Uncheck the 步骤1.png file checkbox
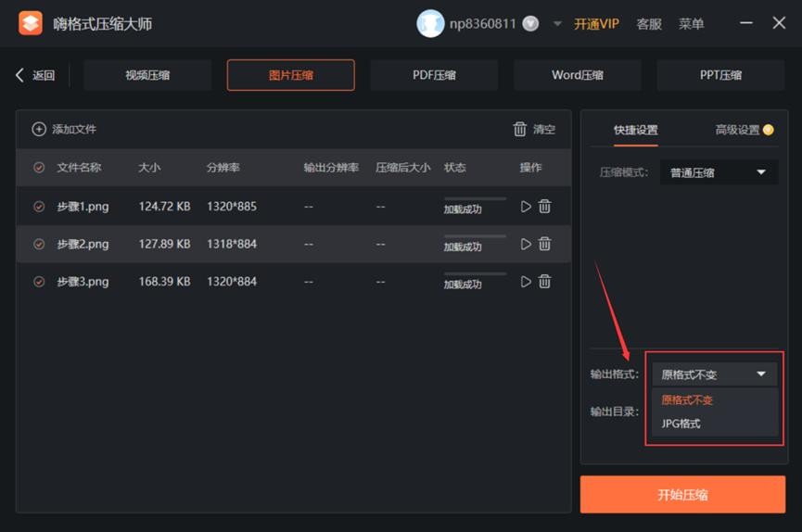The height and width of the screenshot is (532, 802). click(x=39, y=207)
